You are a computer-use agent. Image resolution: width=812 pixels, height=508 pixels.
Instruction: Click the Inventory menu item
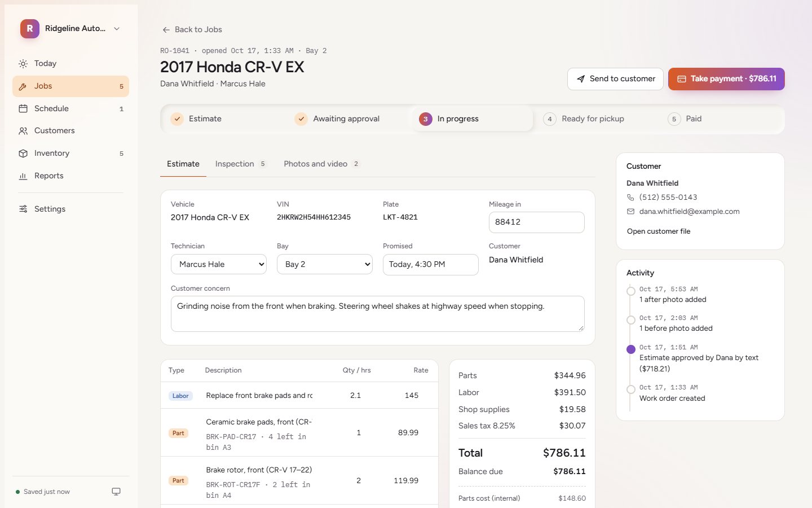pos(71,154)
